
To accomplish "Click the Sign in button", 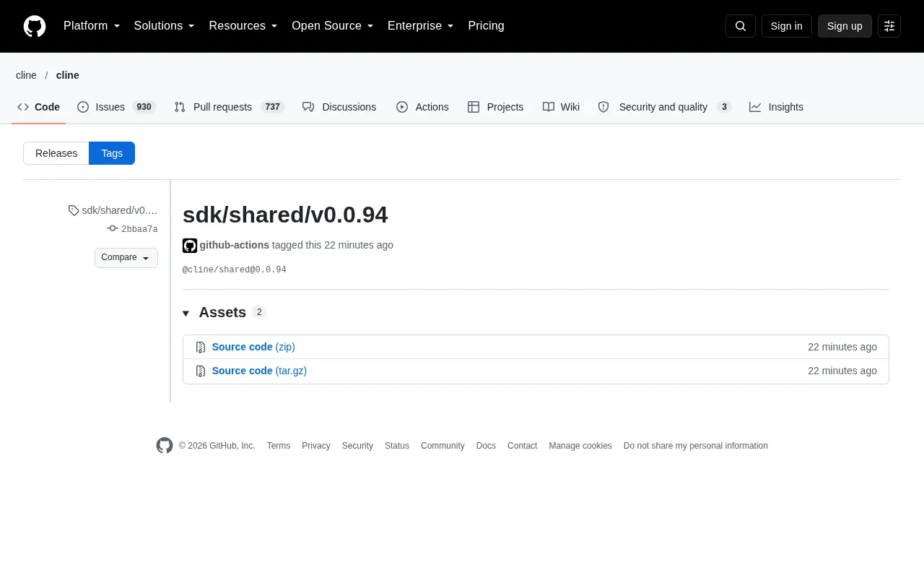I will pyautogui.click(x=787, y=26).
